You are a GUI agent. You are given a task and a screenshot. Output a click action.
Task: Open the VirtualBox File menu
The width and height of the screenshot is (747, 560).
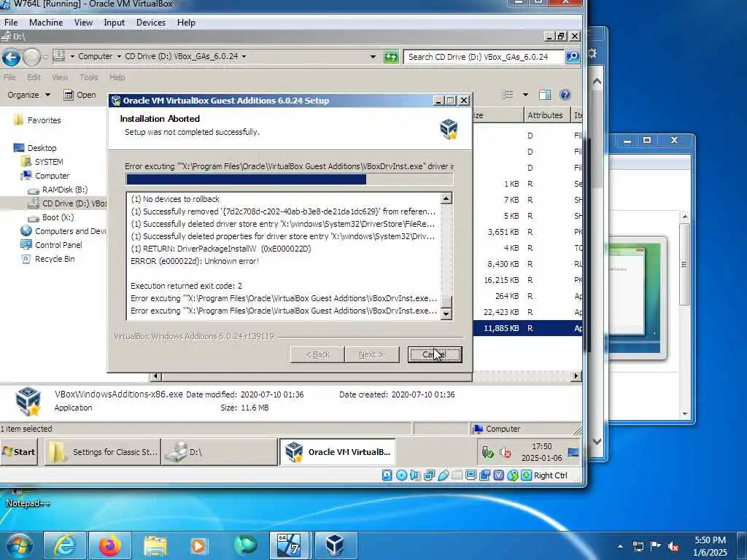coord(11,23)
